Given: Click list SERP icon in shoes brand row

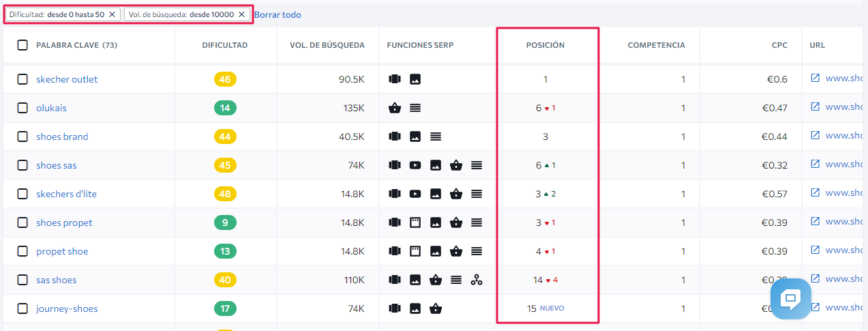Looking at the screenshot, I should point(435,136).
